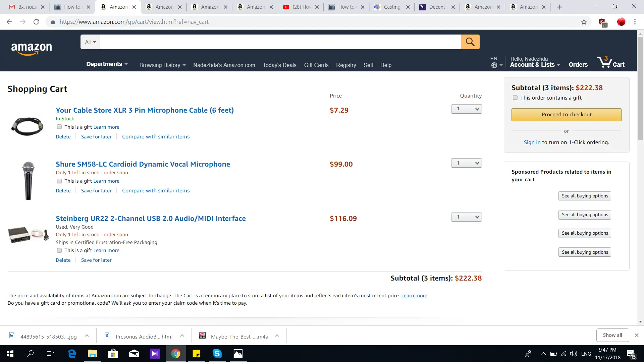Click the Amazon logo
The height and width of the screenshot is (362, 644).
[32, 49]
